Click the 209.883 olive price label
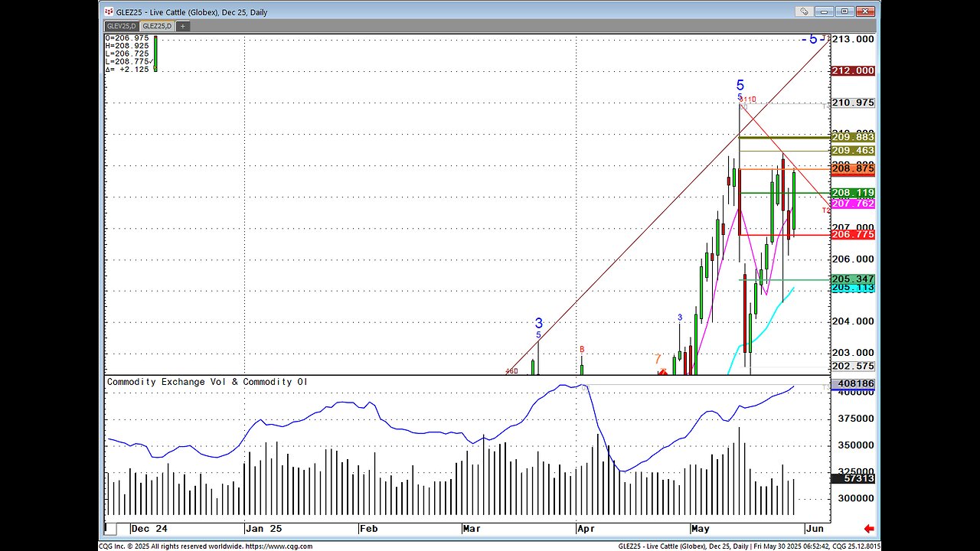 tap(853, 137)
